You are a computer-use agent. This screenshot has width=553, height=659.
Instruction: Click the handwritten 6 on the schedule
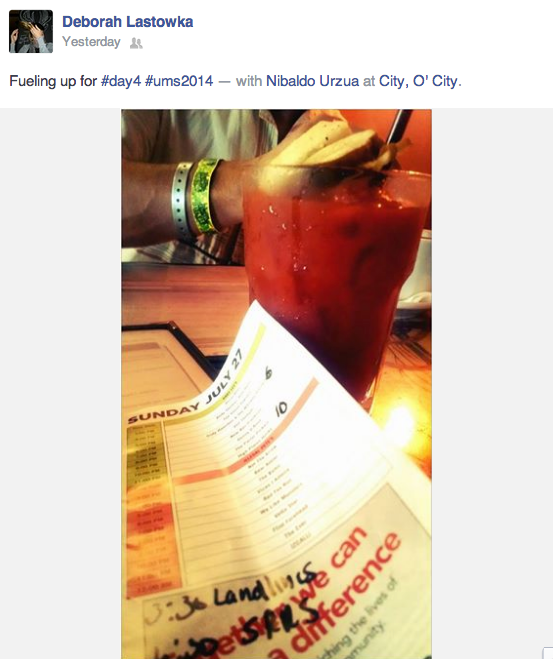coord(268,373)
